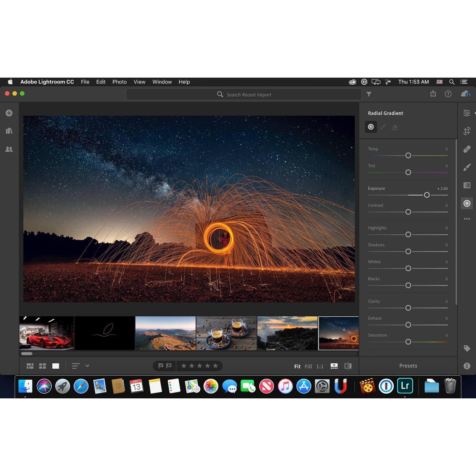Open the Keywords tag panel
476x476 pixels.
(x=467, y=348)
